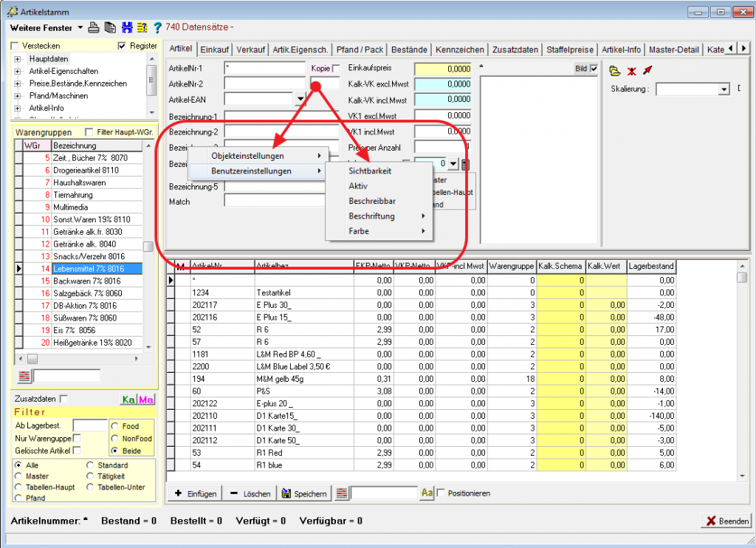Tick the Kopie checkbox

[x=336, y=69]
